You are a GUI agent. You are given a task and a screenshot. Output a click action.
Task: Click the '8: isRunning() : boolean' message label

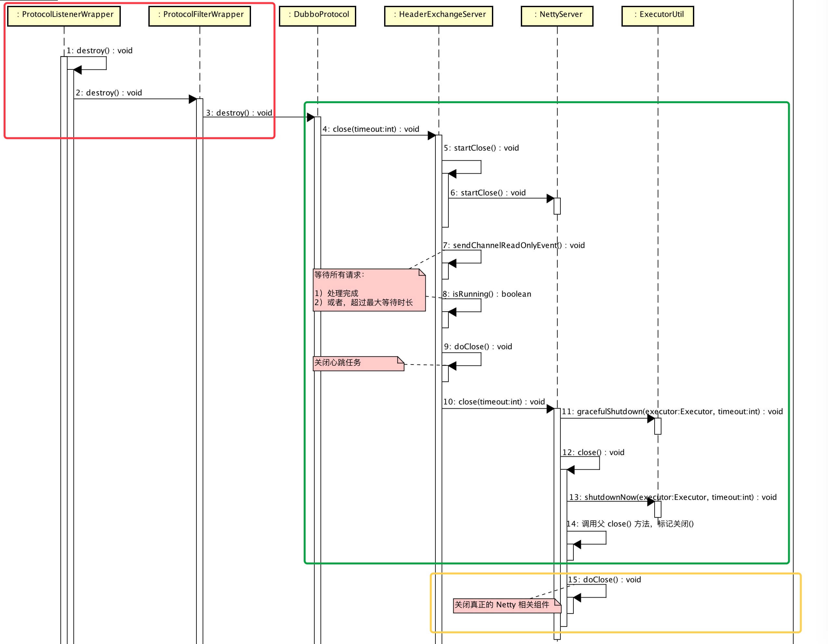486,294
